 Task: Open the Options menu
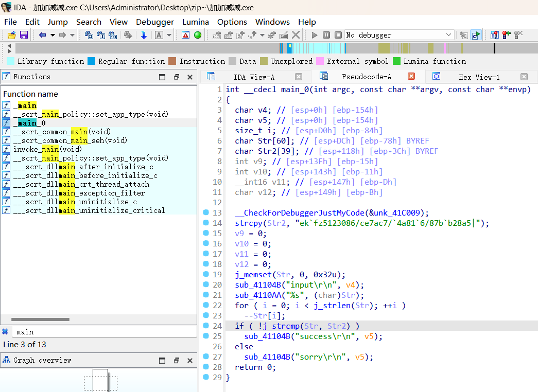pyautogui.click(x=232, y=22)
